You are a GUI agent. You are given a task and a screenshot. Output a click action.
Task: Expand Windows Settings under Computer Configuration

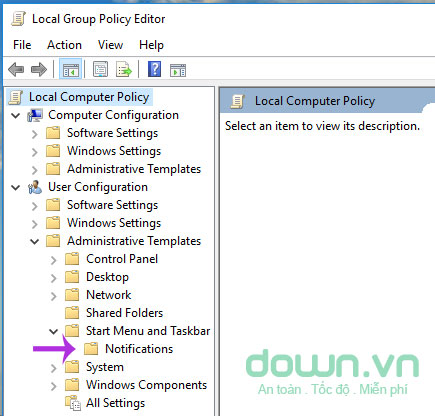[34, 152]
